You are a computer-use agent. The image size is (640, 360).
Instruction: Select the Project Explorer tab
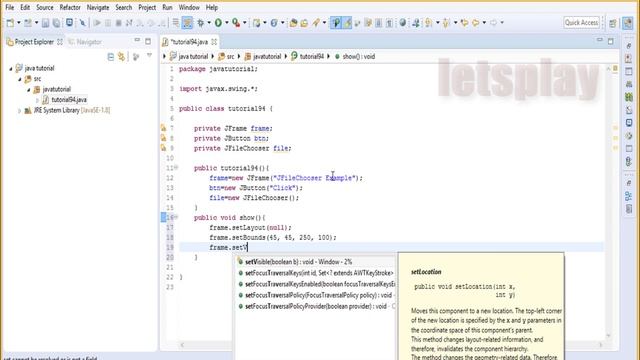(x=34, y=42)
